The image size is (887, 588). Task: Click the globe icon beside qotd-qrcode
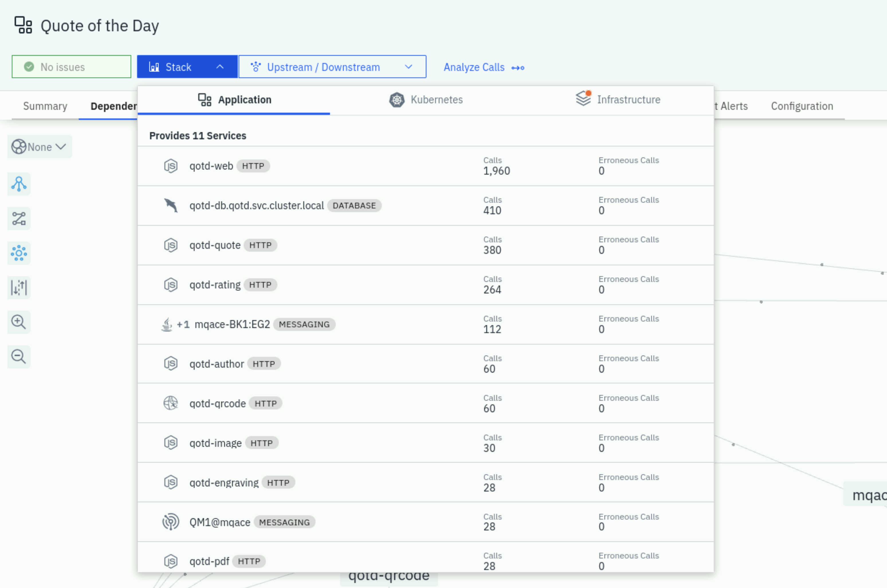(x=170, y=403)
